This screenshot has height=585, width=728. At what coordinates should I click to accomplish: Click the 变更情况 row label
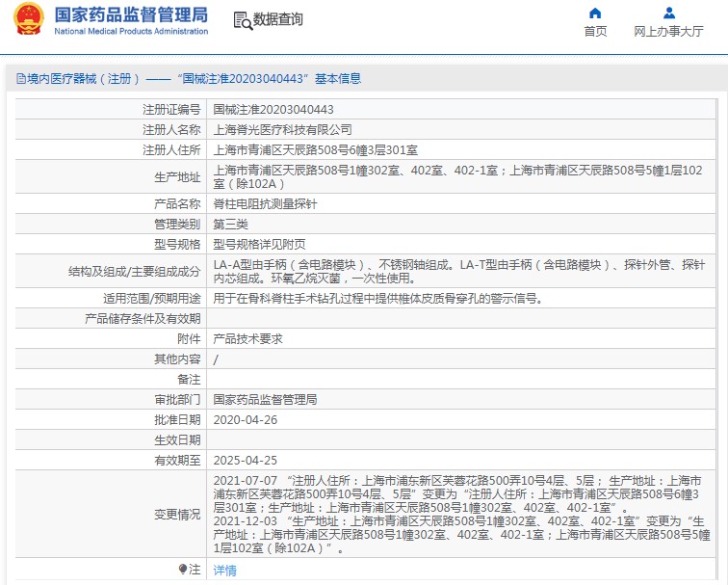click(177, 515)
